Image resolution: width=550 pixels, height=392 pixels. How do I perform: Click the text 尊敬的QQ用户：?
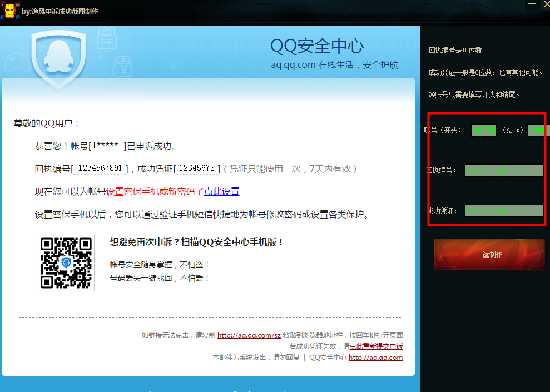(47, 123)
